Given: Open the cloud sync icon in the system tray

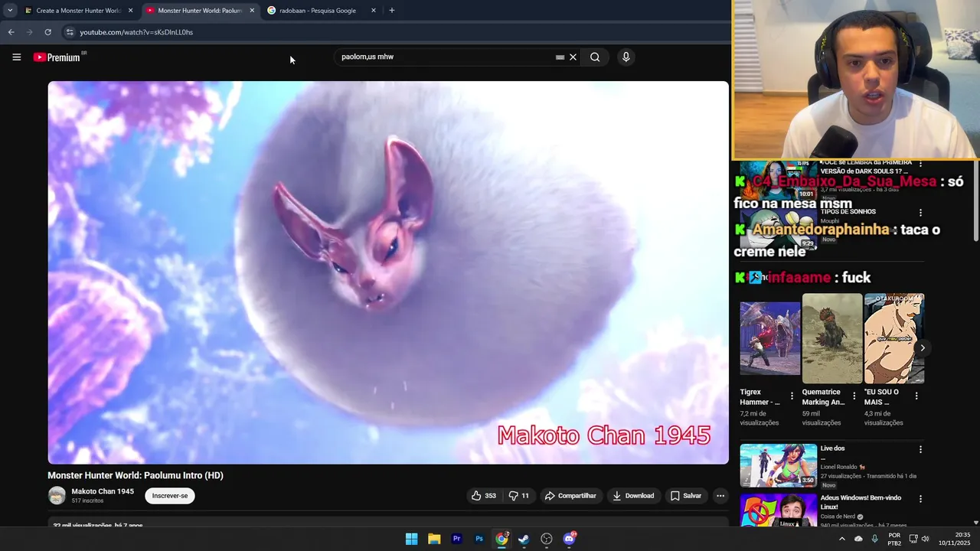Looking at the screenshot, I should coord(858,539).
